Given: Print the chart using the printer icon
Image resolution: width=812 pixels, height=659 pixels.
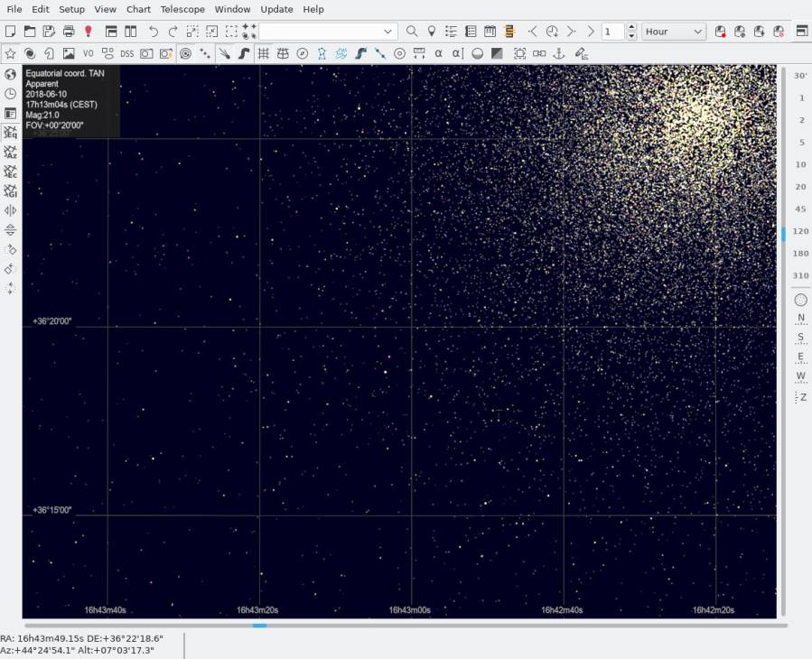Looking at the screenshot, I should point(69,32).
